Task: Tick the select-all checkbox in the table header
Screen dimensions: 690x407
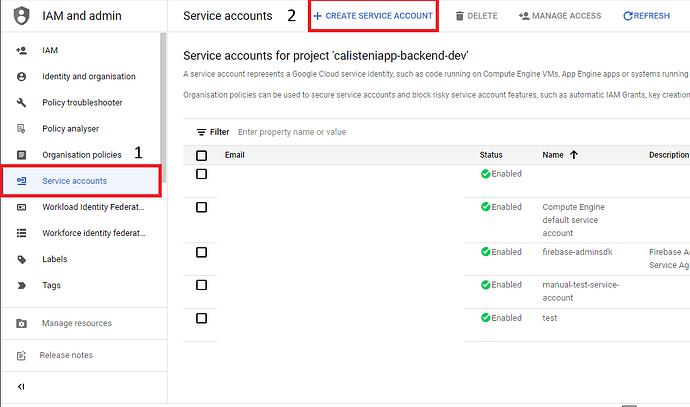Action: point(202,155)
